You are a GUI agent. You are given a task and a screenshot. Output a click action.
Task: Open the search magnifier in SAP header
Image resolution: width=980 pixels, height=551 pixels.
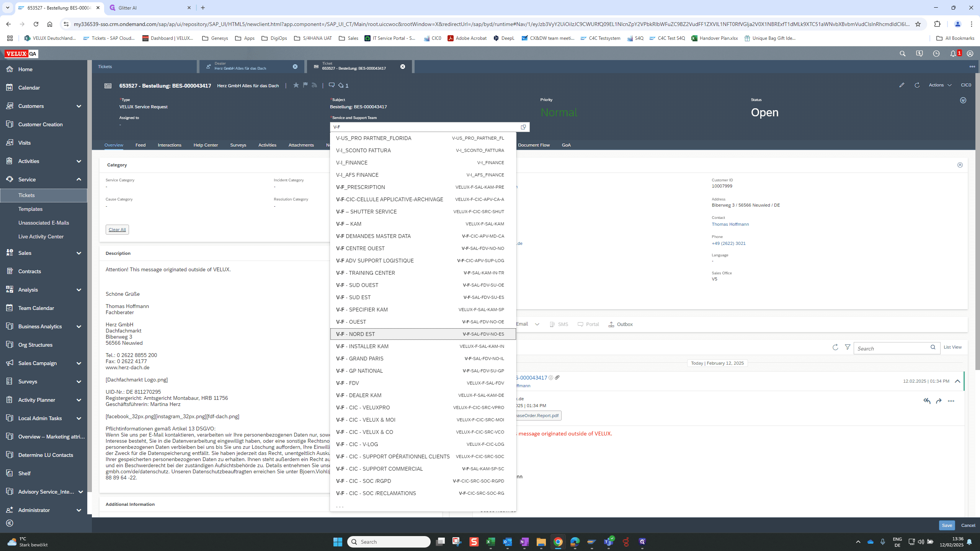click(903, 54)
